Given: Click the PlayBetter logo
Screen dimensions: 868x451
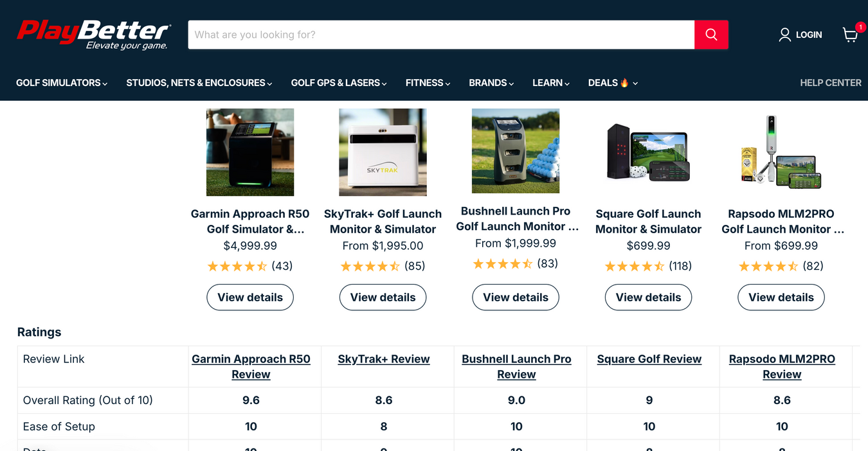Looking at the screenshot, I should [93, 35].
